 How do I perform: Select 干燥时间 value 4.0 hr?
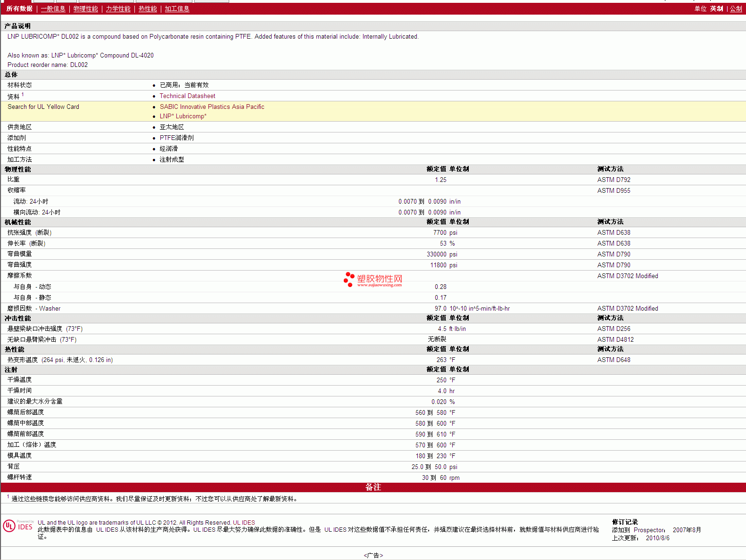click(446, 391)
